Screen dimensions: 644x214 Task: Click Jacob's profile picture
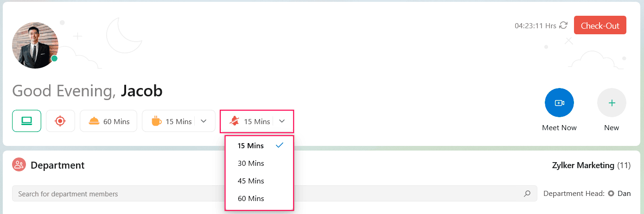(x=35, y=45)
